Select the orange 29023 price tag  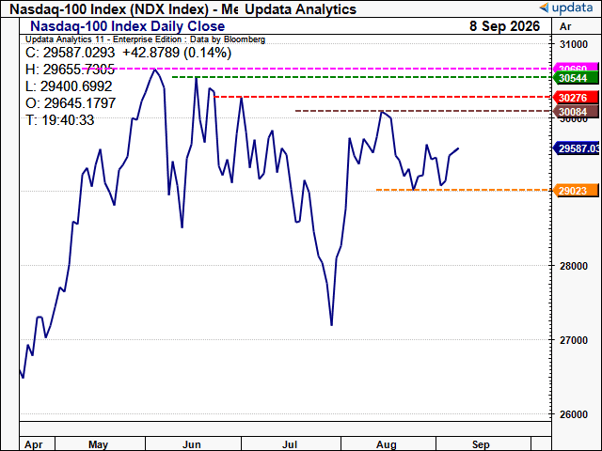(576, 190)
